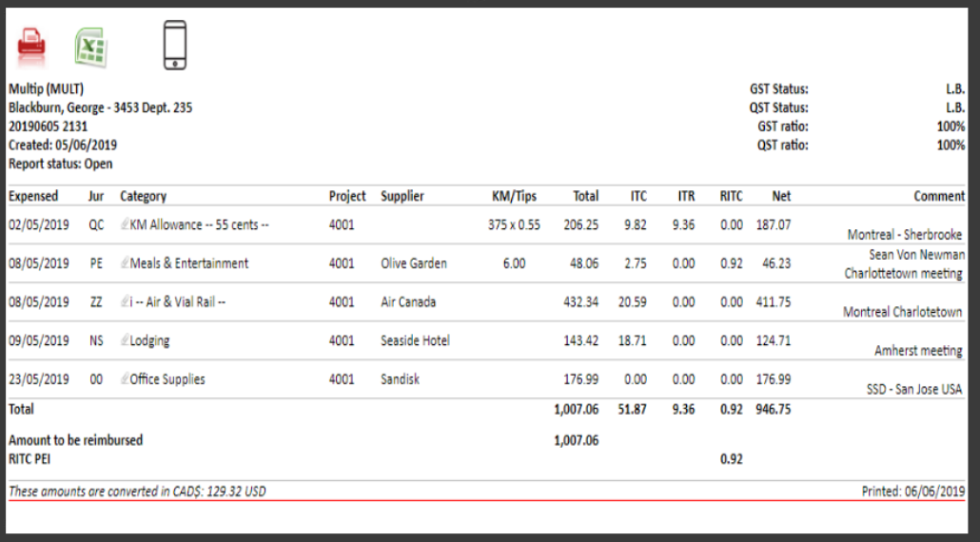Click the 143.42 total amount

[580, 341]
